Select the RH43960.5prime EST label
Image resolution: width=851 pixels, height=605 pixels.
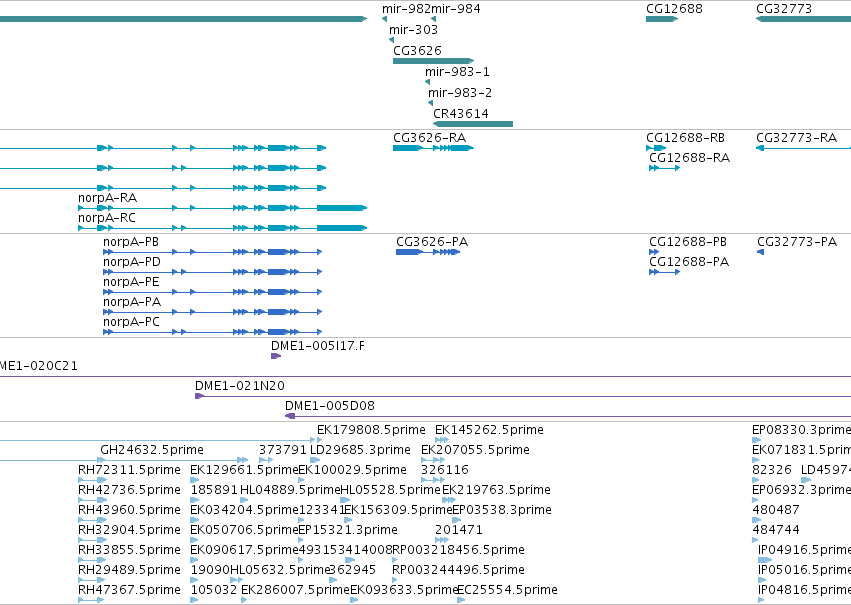pyautogui.click(x=130, y=511)
